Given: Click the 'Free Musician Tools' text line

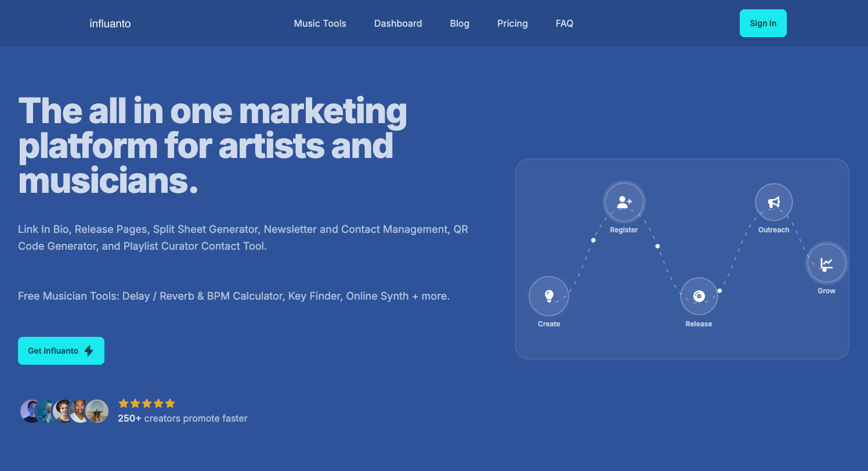Looking at the screenshot, I should pyautogui.click(x=234, y=296).
